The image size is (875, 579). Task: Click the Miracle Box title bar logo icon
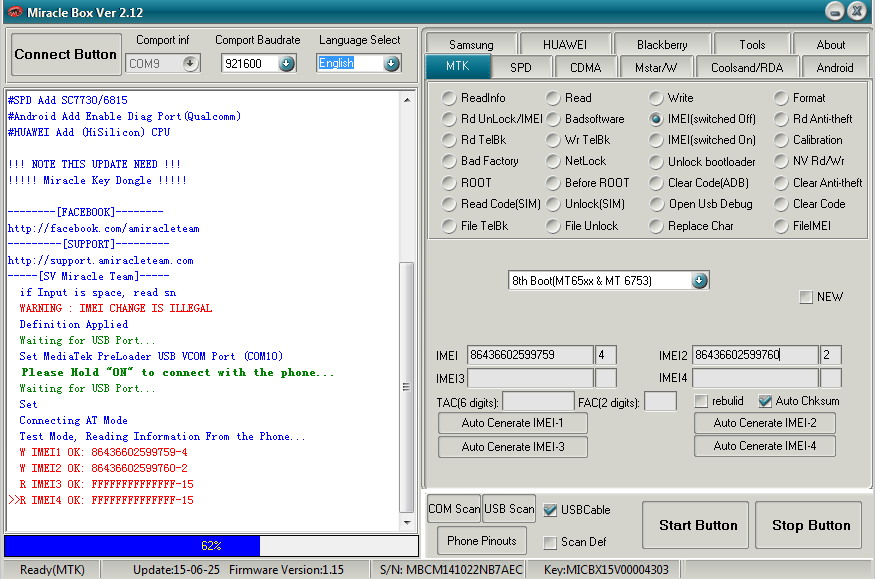pos(14,12)
